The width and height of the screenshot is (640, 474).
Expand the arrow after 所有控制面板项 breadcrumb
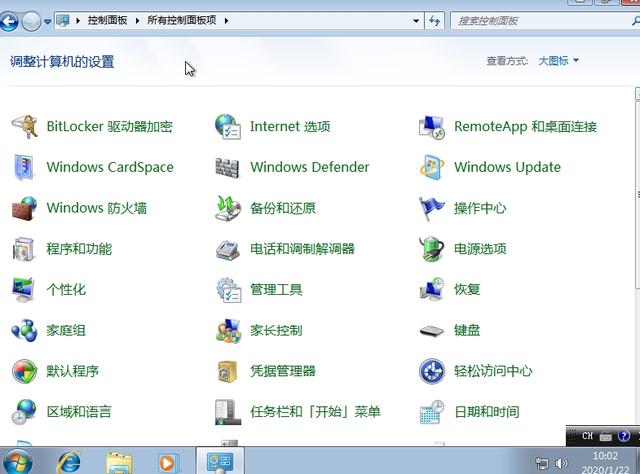tap(226, 20)
